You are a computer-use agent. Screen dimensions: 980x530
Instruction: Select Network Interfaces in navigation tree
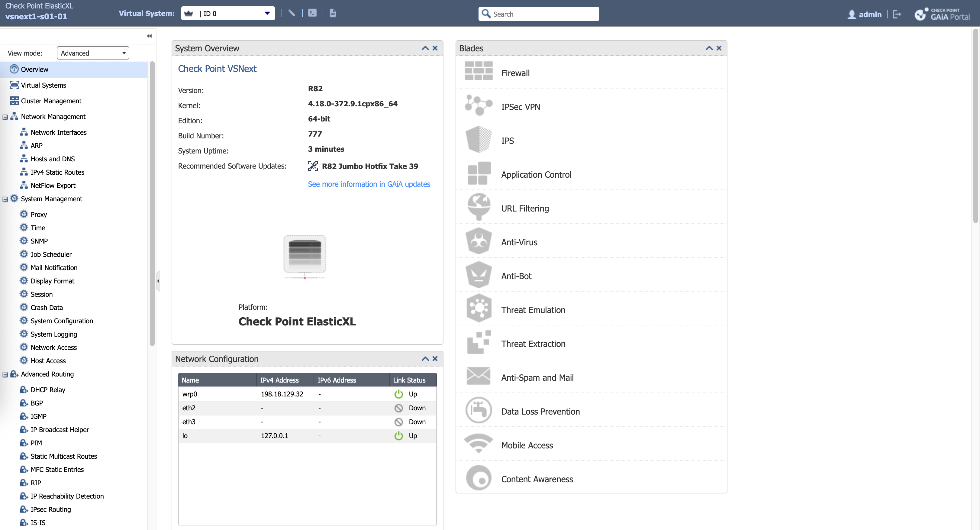(x=58, y=132)
